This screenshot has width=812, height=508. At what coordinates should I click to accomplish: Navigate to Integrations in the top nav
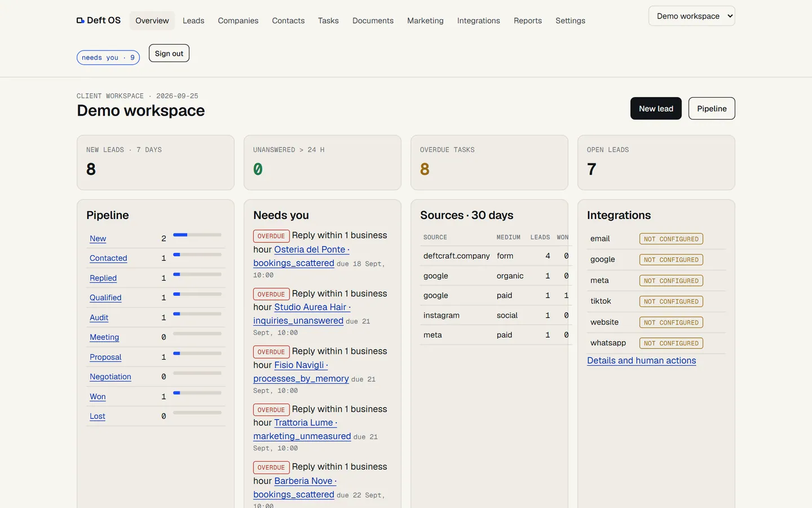point(479,20)
